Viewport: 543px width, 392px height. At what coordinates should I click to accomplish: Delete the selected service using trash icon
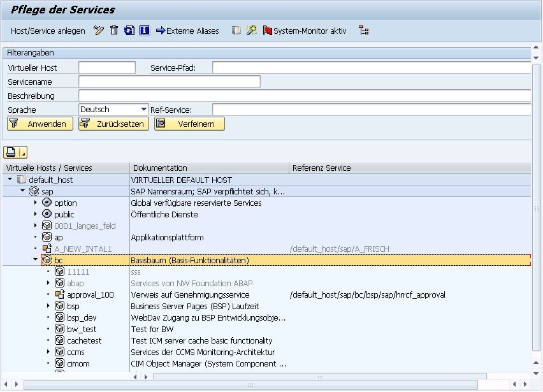coord(113,29)
